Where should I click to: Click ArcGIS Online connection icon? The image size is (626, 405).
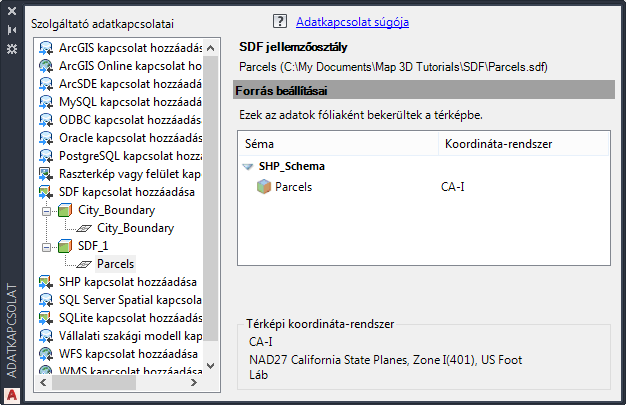[46, 66]
